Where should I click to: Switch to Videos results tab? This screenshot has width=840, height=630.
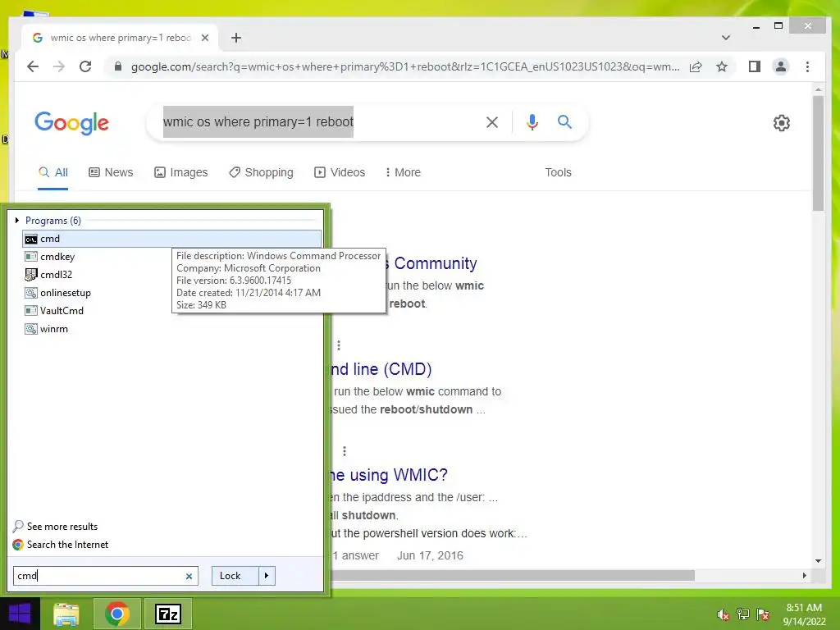pos(340,172)
